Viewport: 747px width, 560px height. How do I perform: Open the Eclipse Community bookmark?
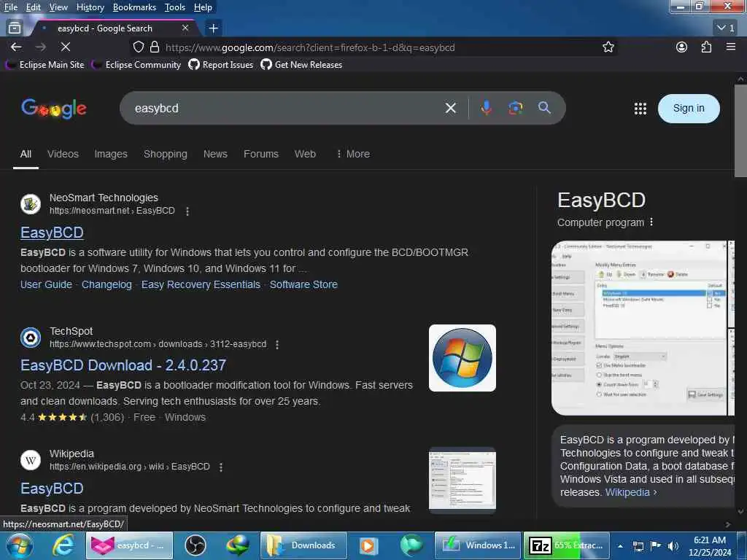click(136, 65)
